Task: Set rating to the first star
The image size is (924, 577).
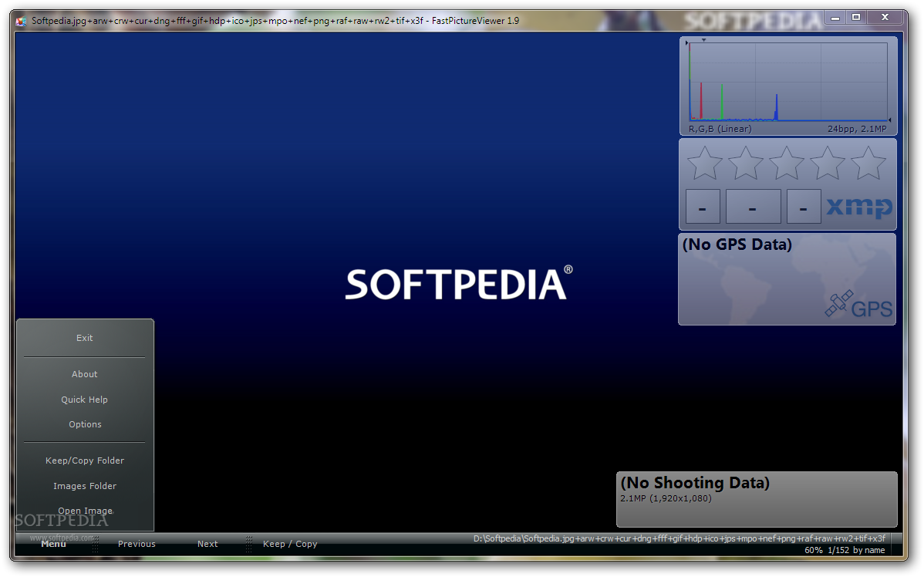Action: pos(705,164)
